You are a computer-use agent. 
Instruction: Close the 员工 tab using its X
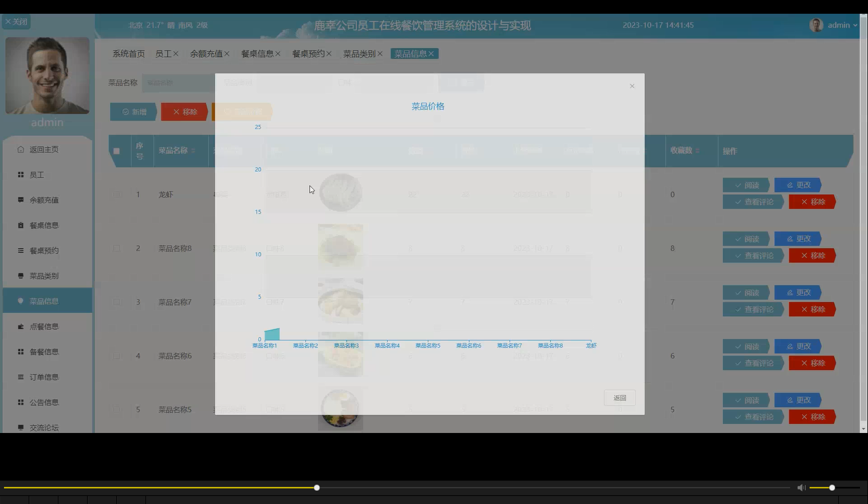(x=176, y=54)
